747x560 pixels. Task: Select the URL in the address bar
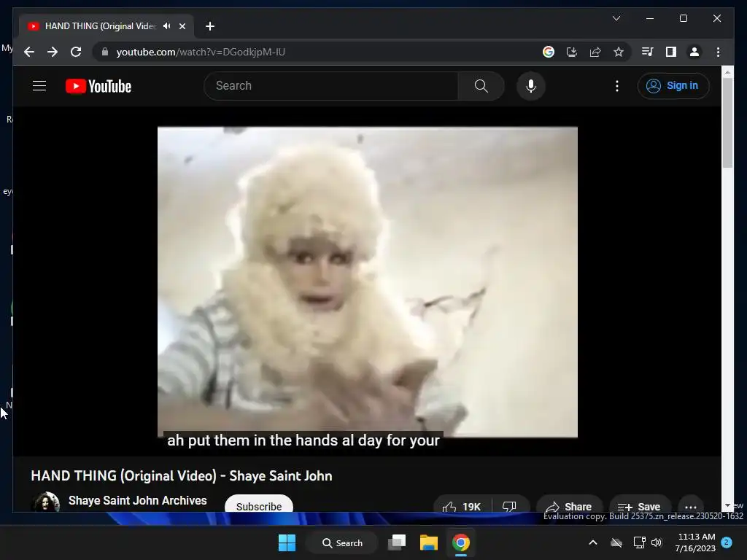click(201, 52)
